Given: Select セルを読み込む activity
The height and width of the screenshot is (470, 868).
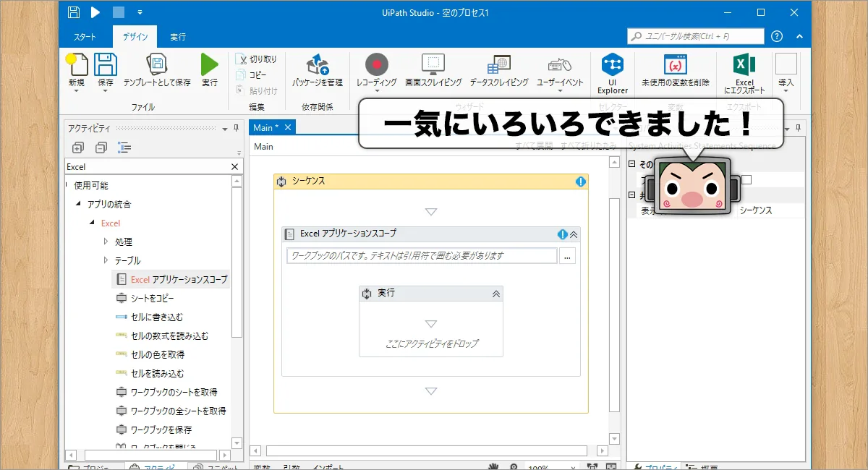Looking at the screenshot, I should 149,373.
